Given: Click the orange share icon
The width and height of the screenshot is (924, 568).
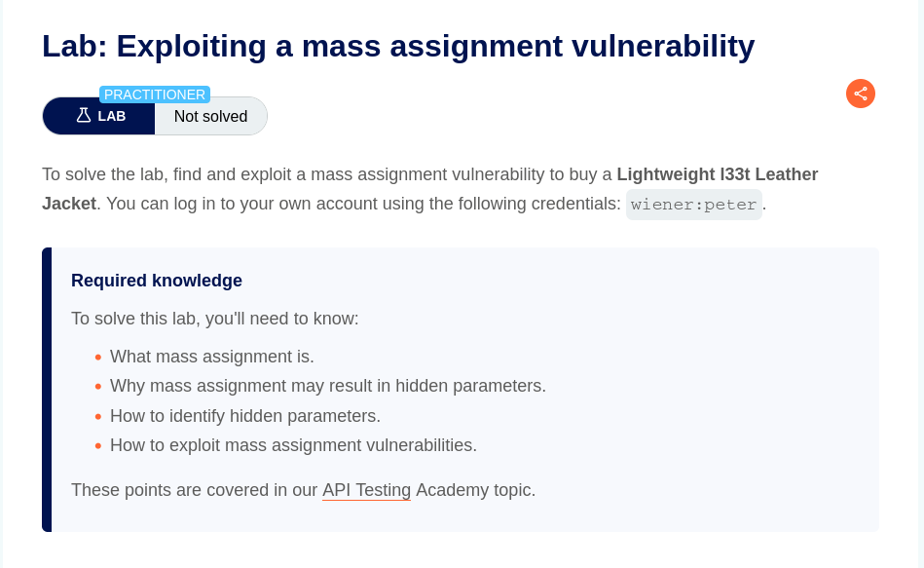Looking at the screenshot, I should [861, 94].
